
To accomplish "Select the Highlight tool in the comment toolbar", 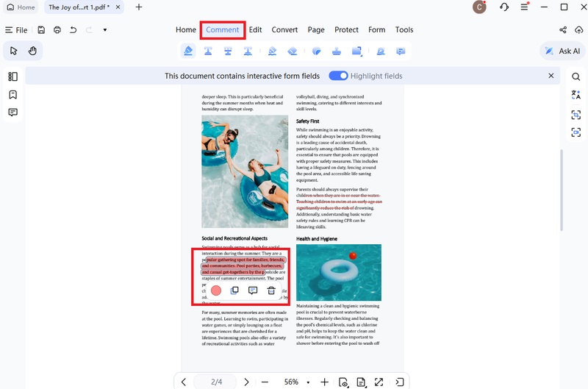I will click(188, 51).
